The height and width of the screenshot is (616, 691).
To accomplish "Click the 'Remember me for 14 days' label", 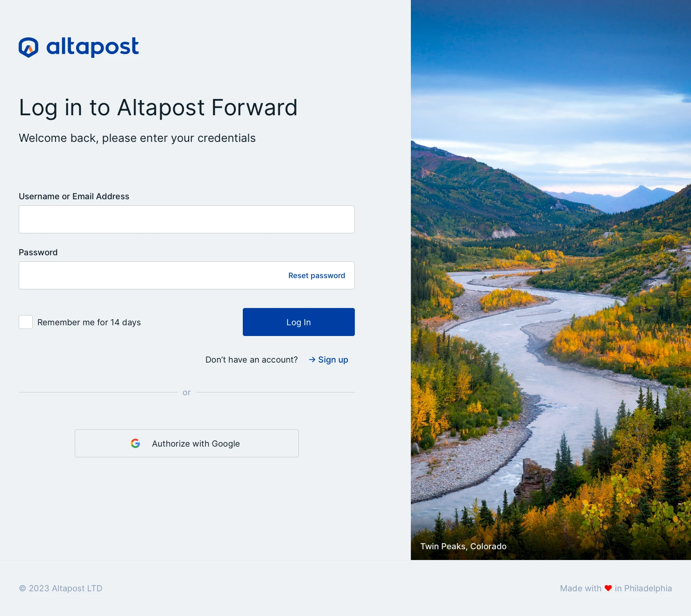I will point(89,322).
